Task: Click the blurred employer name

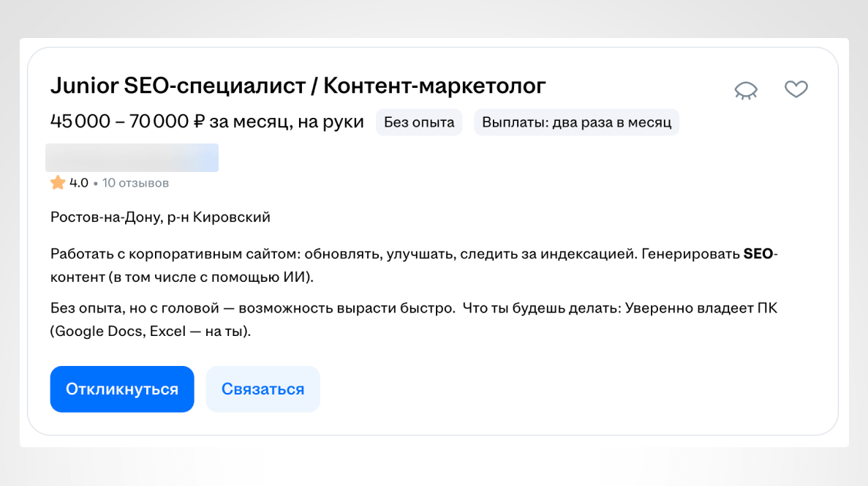Action: (132, 157)
